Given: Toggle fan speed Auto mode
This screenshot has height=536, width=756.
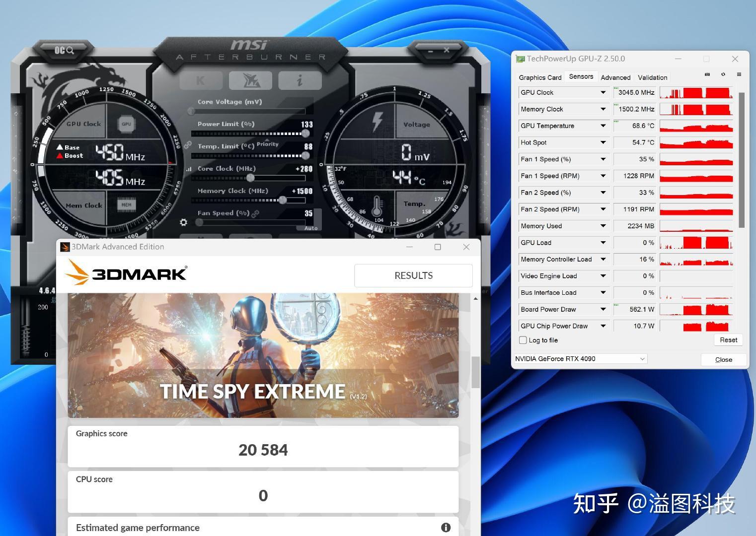Looking at the screenshot, I should (311, 228).
